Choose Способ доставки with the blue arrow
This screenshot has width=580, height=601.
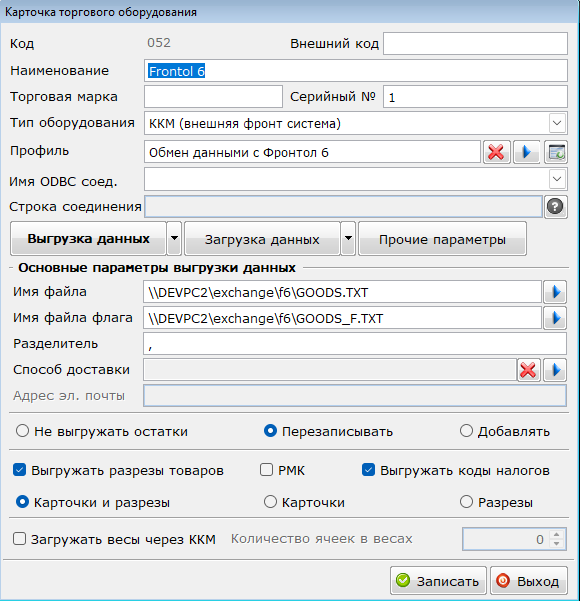pyautogui.click(x=555, y=370)
